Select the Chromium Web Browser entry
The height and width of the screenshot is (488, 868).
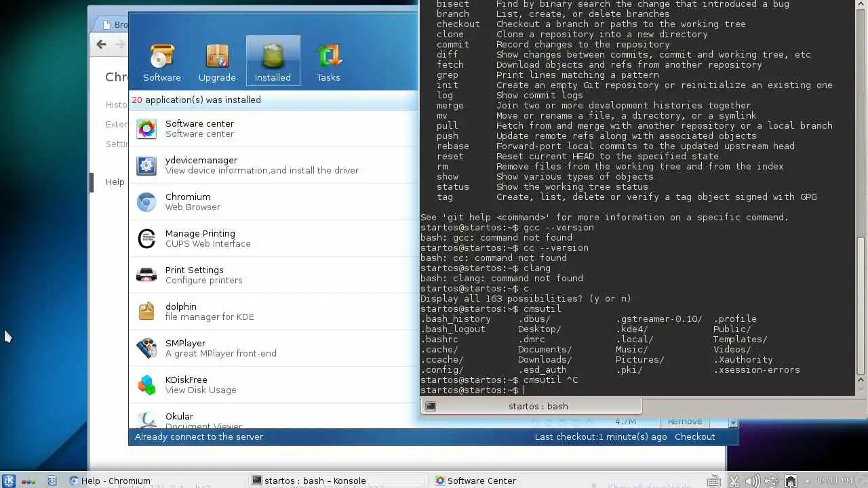[x=193, y=202]
